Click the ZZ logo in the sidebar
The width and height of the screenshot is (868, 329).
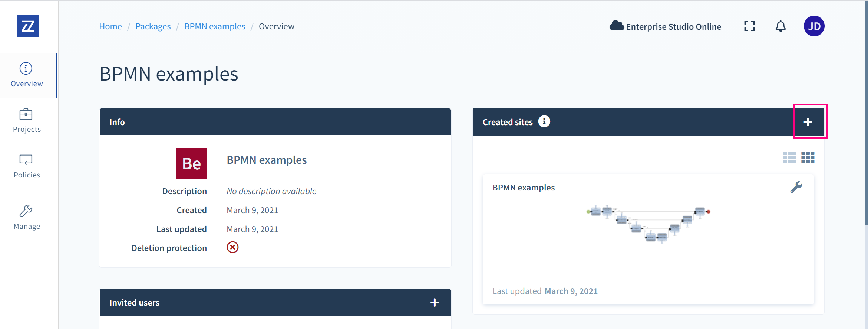pyautogui.click(x=28, y=26)
